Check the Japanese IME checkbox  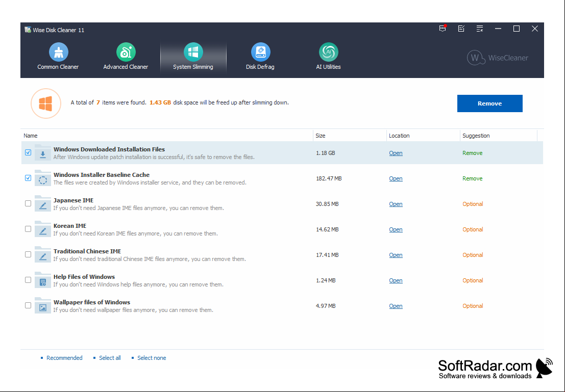pyautogui.click(x=28, y=203)
